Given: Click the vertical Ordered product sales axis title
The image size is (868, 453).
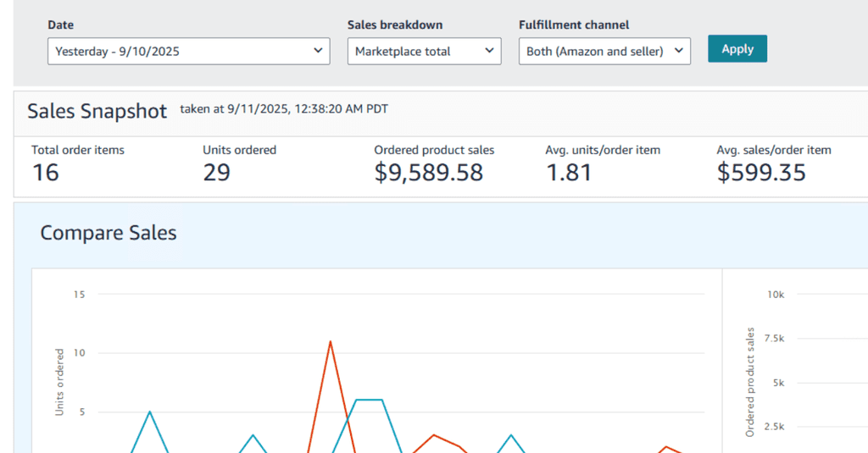Looking at the screenshot, I should pyautogui.click(x=750, y=381).
